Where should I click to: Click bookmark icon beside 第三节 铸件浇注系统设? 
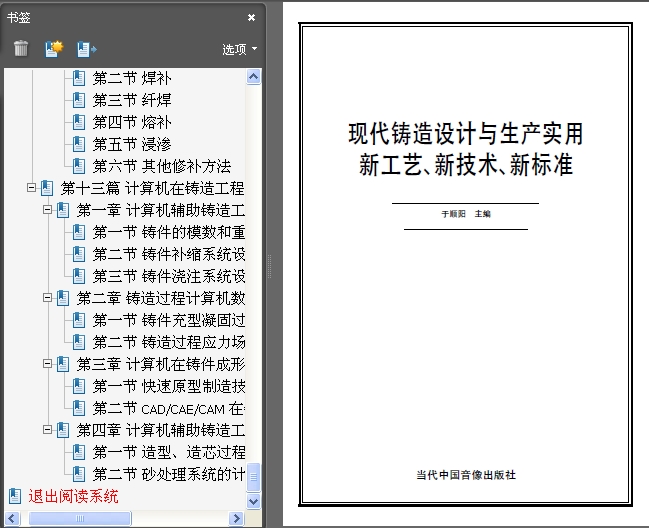79,276
